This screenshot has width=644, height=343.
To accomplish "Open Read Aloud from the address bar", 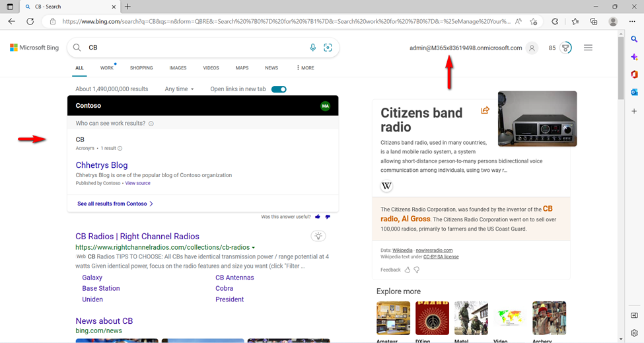I will 519,21.
